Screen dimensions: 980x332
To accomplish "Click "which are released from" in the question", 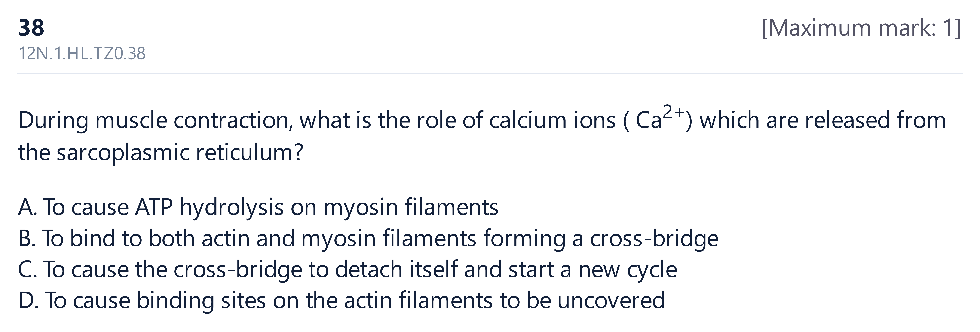I will tap(823, 121).
